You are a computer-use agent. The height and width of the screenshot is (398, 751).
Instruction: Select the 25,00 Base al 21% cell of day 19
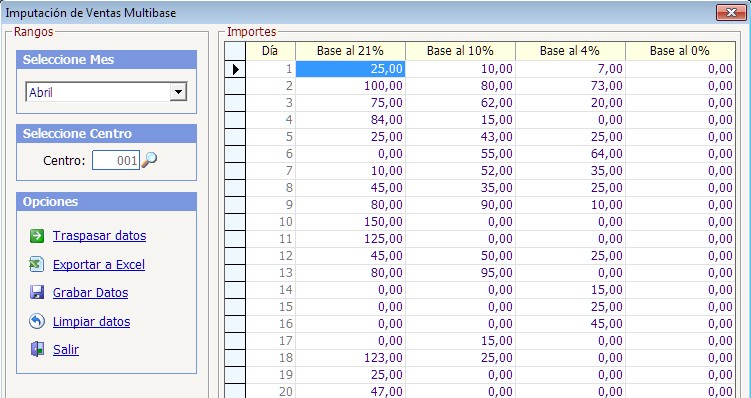tap(350, 375)
